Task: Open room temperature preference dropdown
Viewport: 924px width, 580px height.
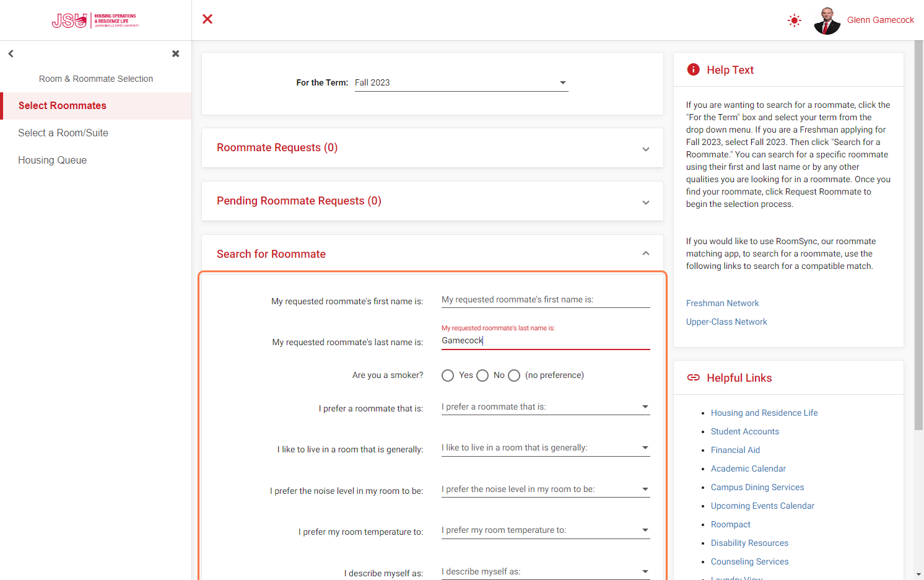Action: point(546,530)
